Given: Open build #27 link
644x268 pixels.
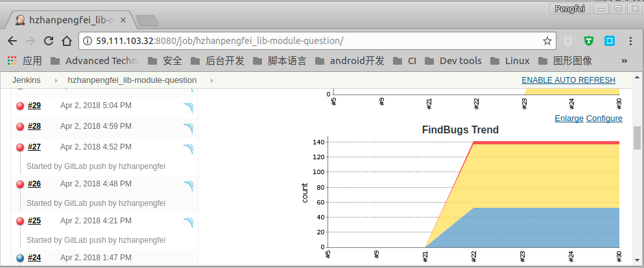Looking at the screenshot, I should pos(34,147).
